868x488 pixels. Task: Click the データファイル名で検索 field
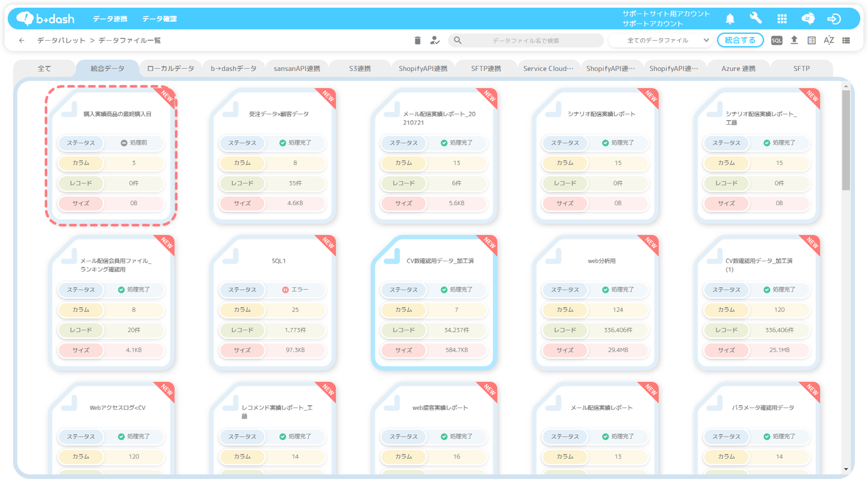click(526, 40)
